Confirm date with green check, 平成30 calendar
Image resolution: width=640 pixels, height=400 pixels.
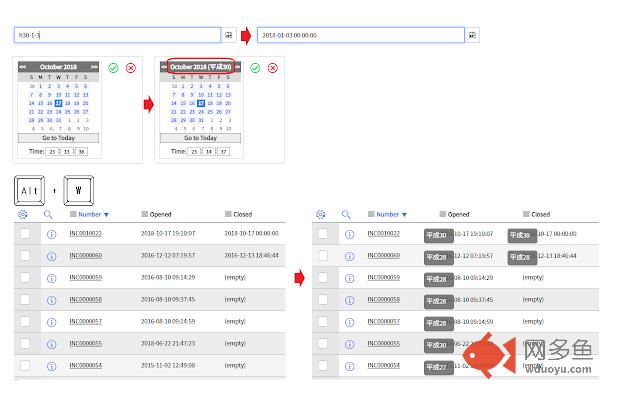click(255, 68)
